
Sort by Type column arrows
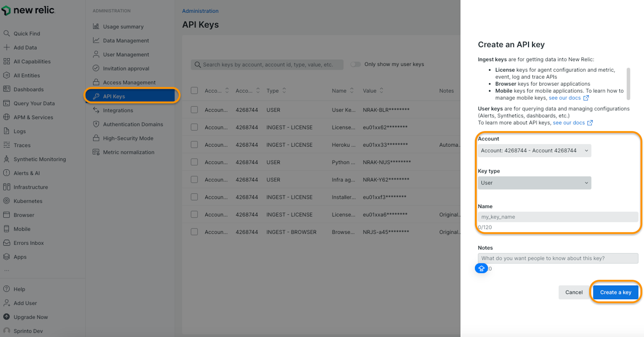click(x=284, y=90)
